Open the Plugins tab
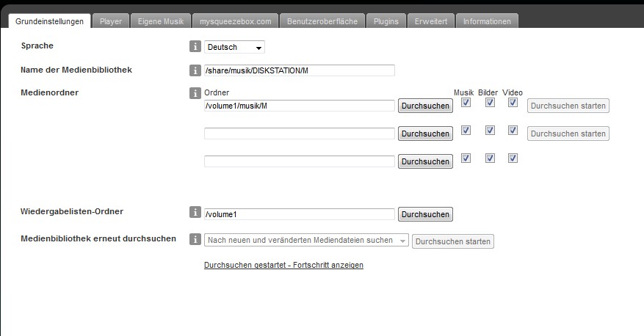Screen dimensions: 644x336 (385, 21)
